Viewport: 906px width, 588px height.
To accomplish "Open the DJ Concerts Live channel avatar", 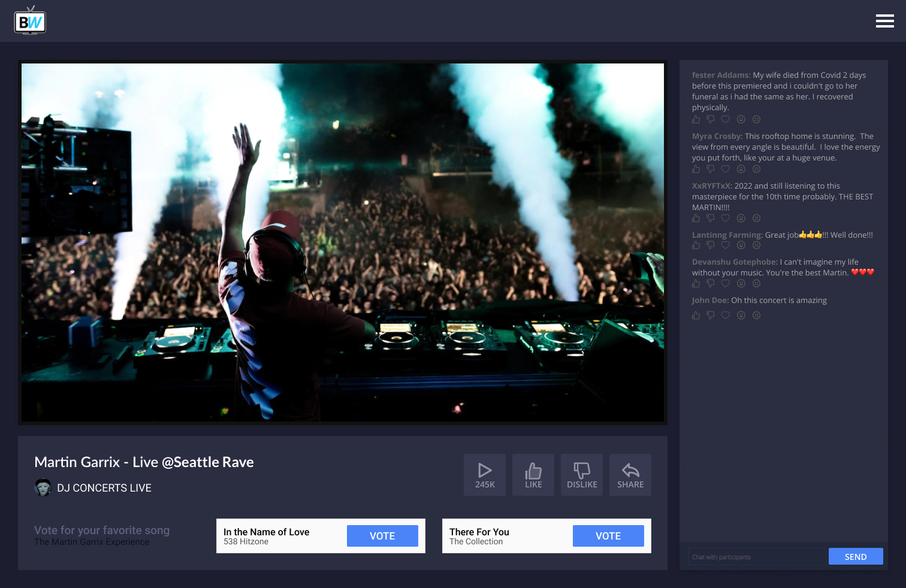I will [43, 487].
